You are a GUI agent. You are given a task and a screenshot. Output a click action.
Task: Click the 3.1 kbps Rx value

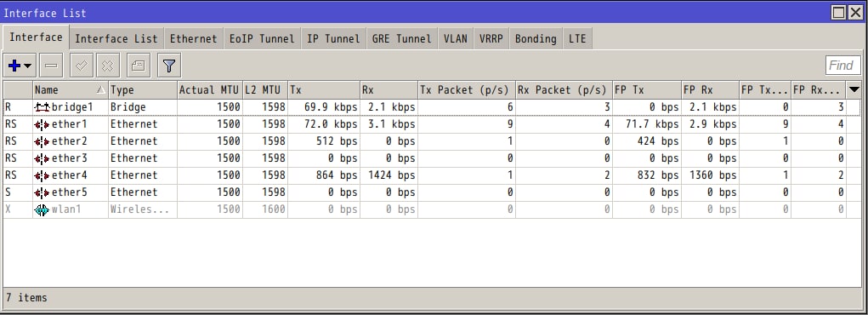coord(391,124)
